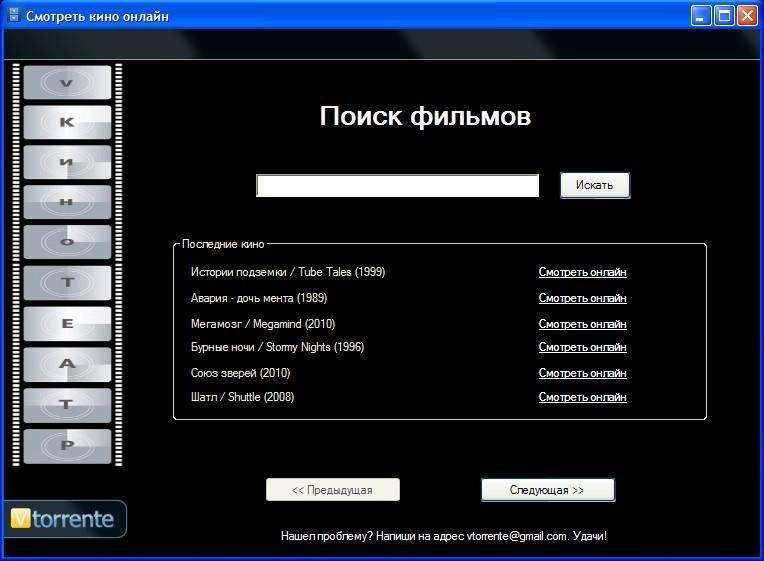764x561 pixels.
Task: Watch Megamind (2010) online
Action: (x=582, y=324)
